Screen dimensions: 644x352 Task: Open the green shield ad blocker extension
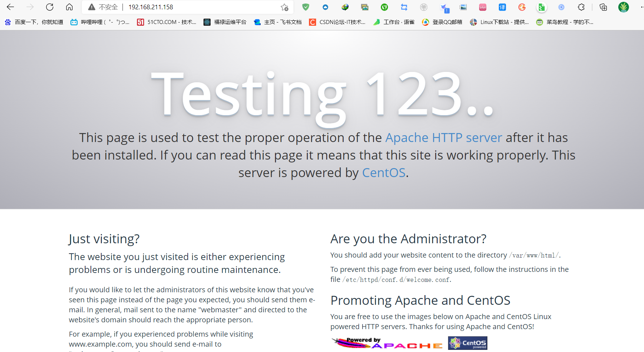(306, 7)
